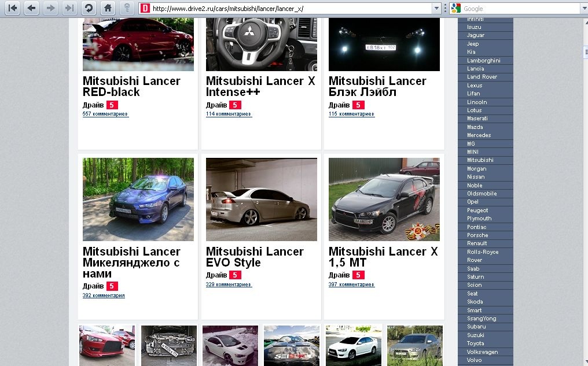Click the white Lancer in snow thumbnail
Viewport: 588px width, 366px height.
pyautogui.click(x=230, y=345)
